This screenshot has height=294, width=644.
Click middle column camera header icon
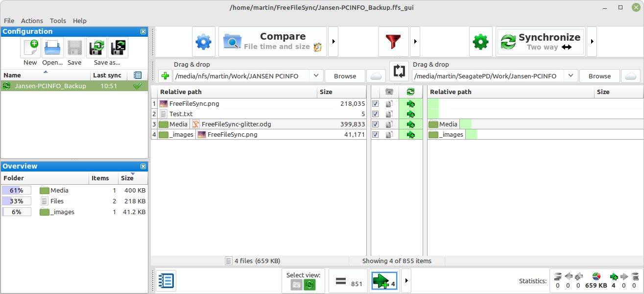(x=389, y=92)
